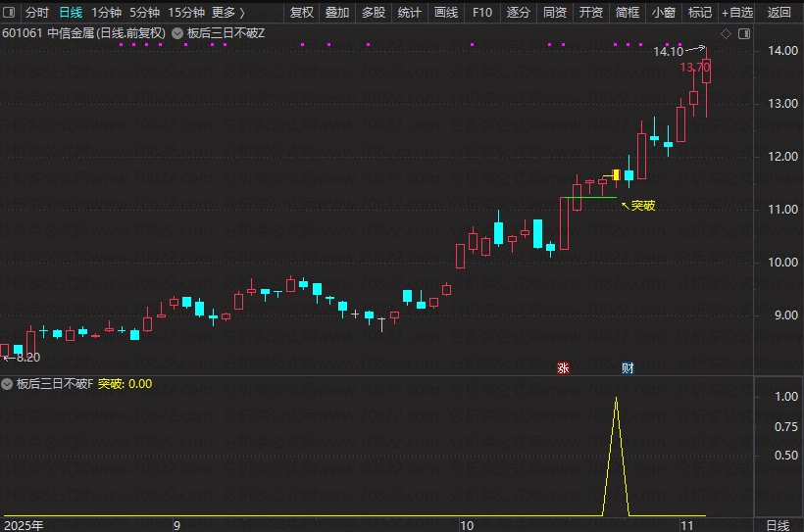Click the red 涨 marker icon

click(563, 368)
